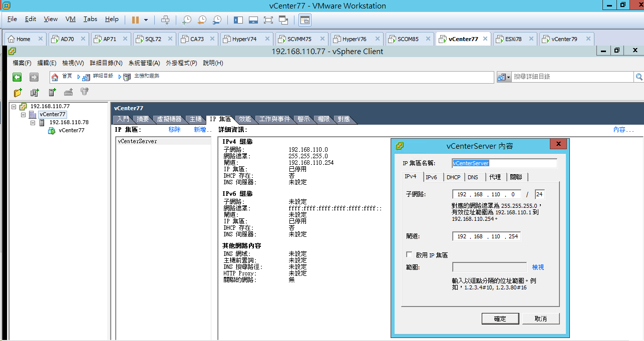Screen dimensions: 644x341
Task: Open the power options dropdown arrow
Action: tap(146, 20)
